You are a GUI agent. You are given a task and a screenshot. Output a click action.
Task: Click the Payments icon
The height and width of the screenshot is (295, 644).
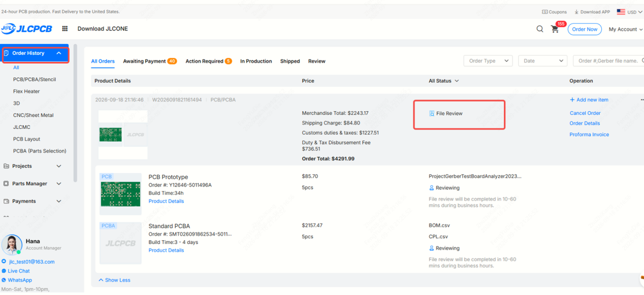[7, 201]
